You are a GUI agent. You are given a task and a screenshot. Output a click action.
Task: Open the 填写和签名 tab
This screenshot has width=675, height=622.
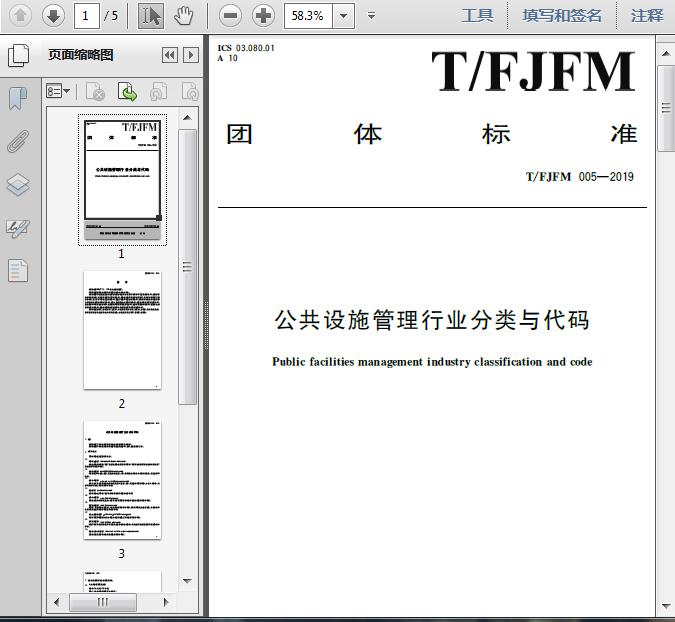[x=562, y=15]
